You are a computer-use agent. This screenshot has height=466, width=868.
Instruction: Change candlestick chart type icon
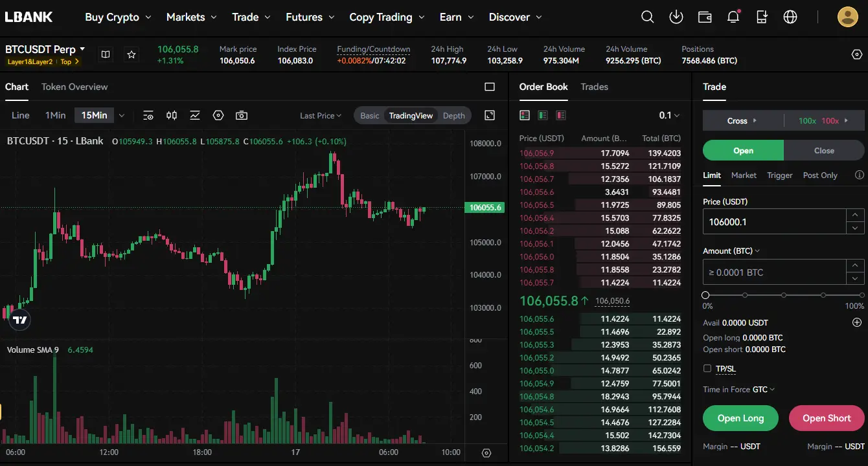pyautogui.click(x=172, y=115)
